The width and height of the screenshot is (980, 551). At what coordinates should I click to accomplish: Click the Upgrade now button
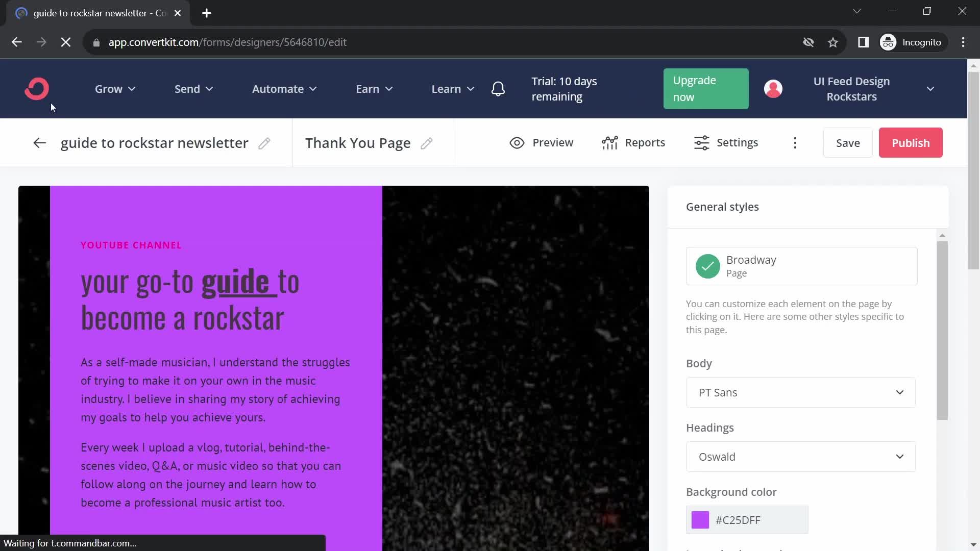point(705,88)
